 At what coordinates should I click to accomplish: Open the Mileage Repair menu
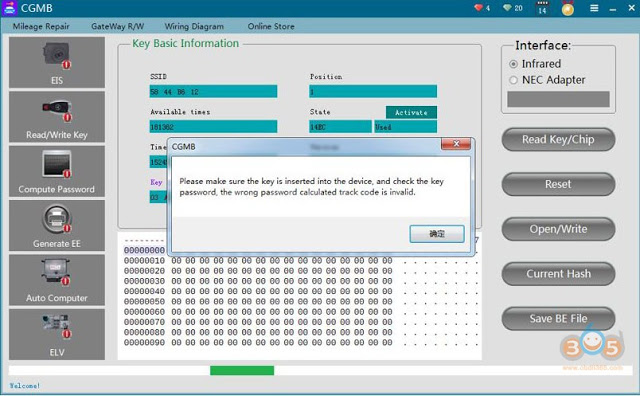tap(41, 26)
